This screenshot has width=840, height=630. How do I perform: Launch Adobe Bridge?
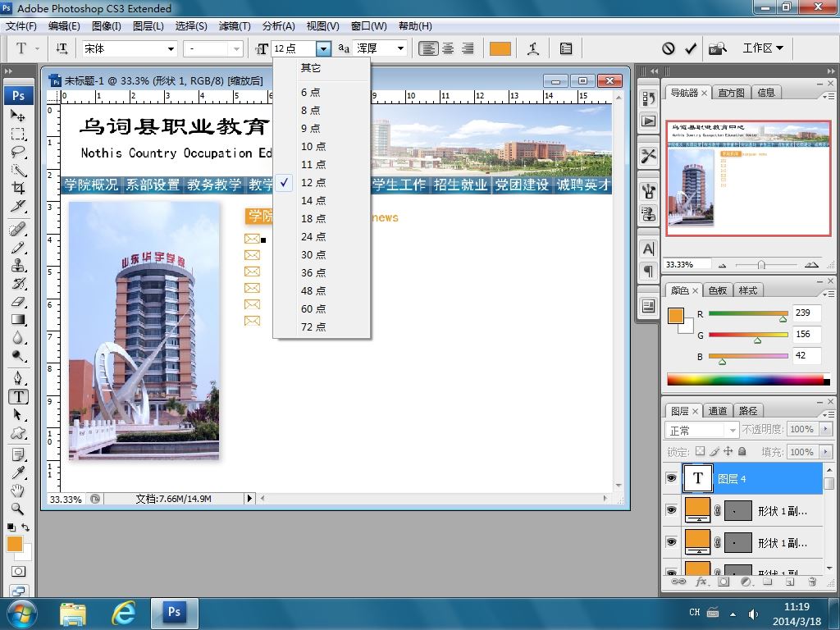point(718,48)
